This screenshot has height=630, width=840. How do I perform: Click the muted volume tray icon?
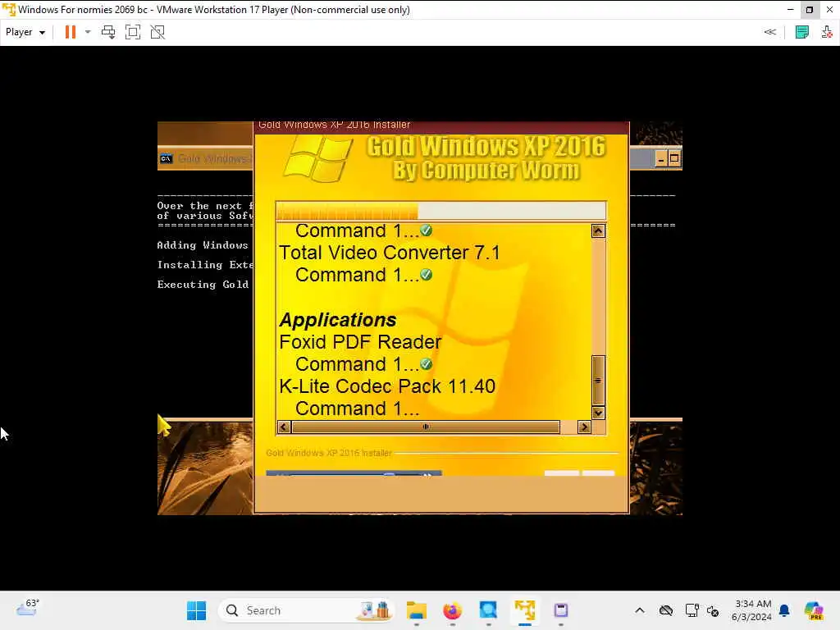pyautogui.click(x=713, y=611)
